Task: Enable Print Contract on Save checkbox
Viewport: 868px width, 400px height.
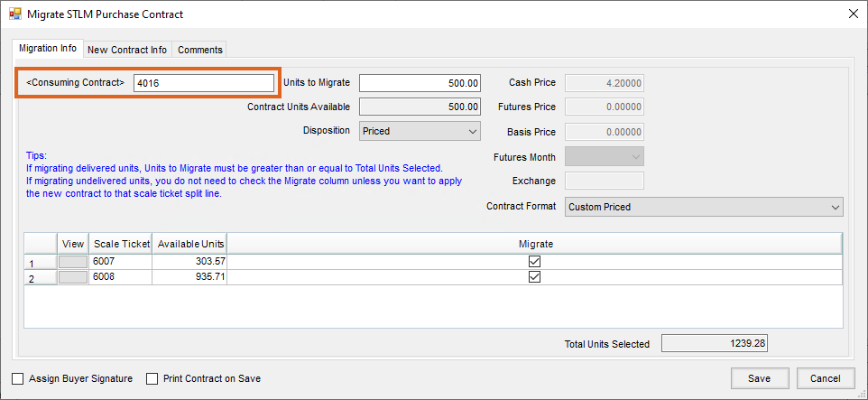Action: (x=152, y=379)
